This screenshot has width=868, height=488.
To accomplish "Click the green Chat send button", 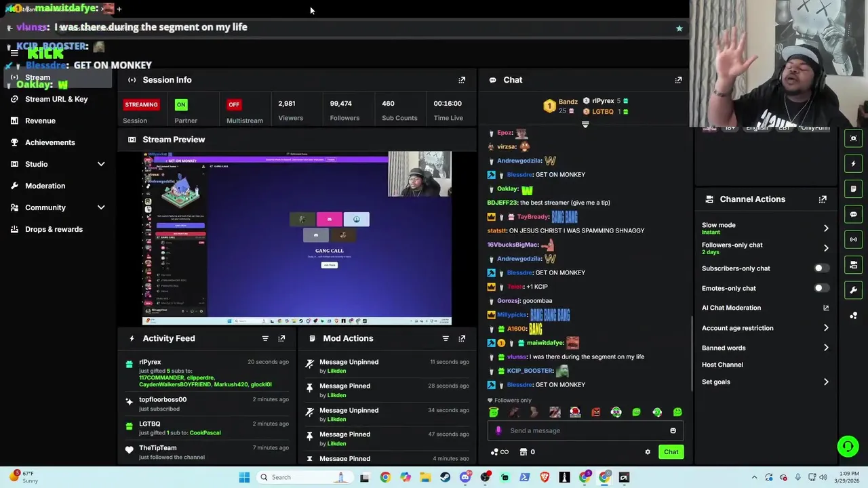I will coord(671,452).
